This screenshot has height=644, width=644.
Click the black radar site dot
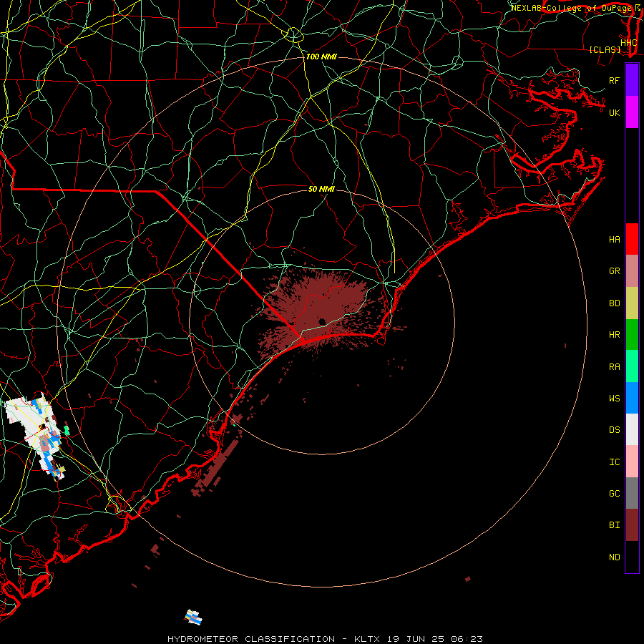321,321
